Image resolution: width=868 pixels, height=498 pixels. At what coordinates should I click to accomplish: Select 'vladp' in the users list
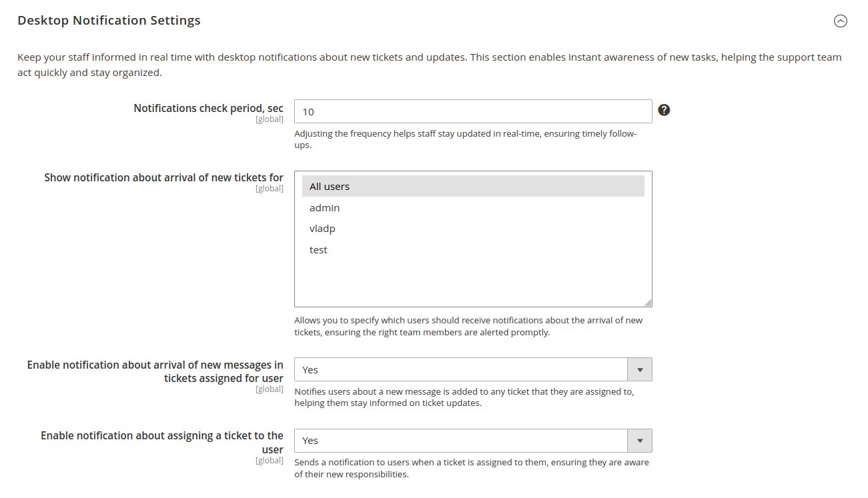click(322, 228)
